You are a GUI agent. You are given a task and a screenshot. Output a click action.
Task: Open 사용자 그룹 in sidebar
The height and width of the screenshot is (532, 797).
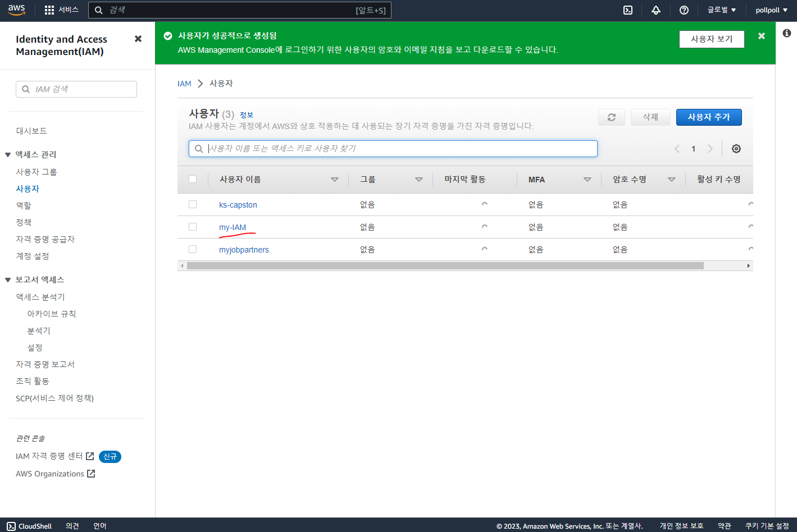coord(37,172)
